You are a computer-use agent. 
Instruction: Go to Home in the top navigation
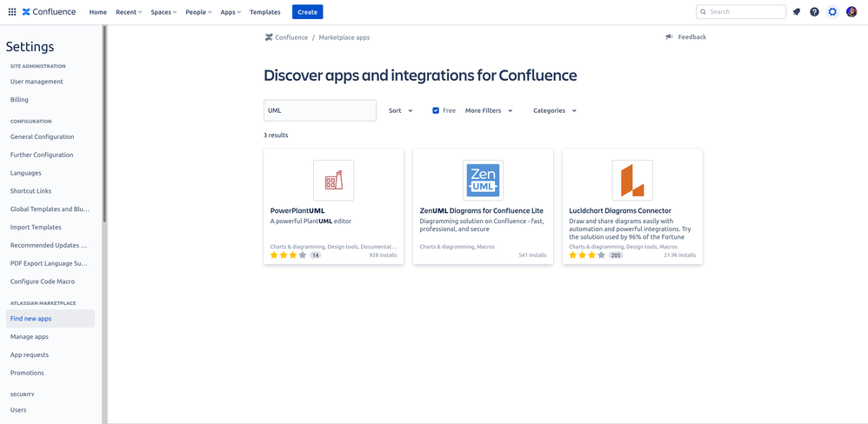pyautogui.click(x=98, y=12)
